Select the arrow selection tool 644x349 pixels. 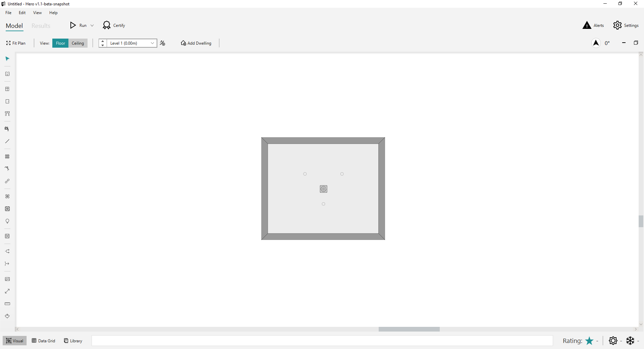tap(7, 59)
